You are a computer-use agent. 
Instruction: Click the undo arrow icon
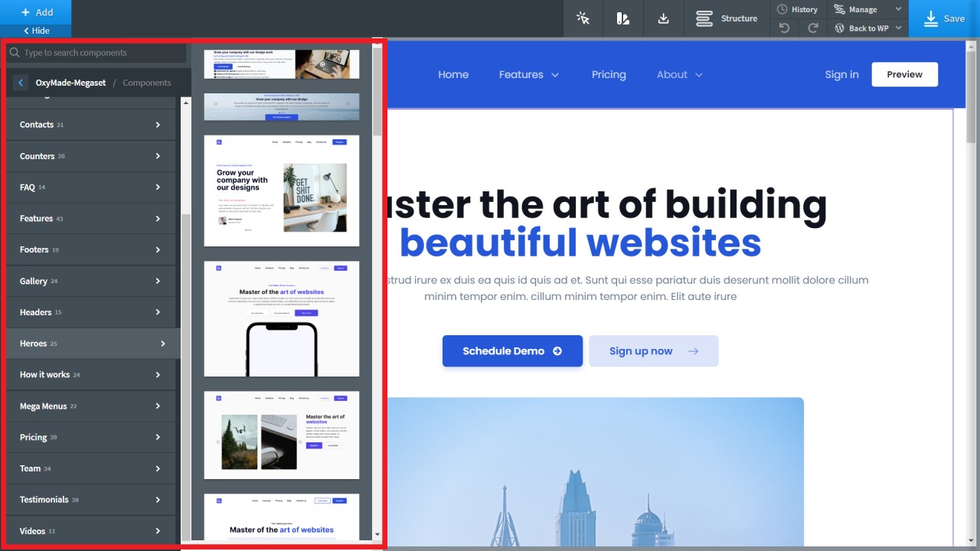coord(784,28)
